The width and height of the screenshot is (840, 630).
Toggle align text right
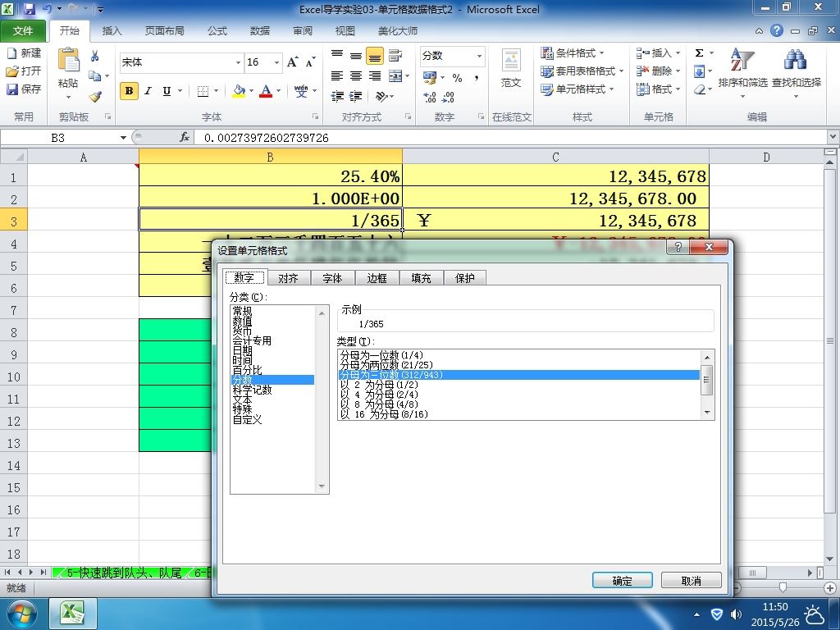374,76
